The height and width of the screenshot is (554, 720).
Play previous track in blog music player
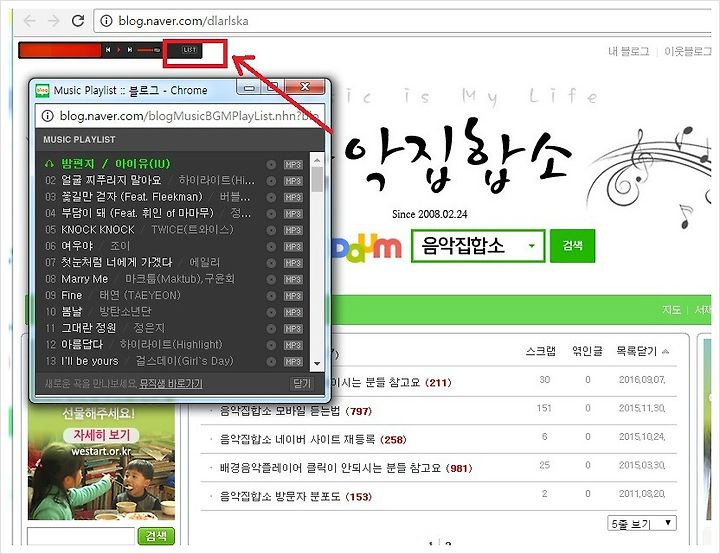coord(108,50)
